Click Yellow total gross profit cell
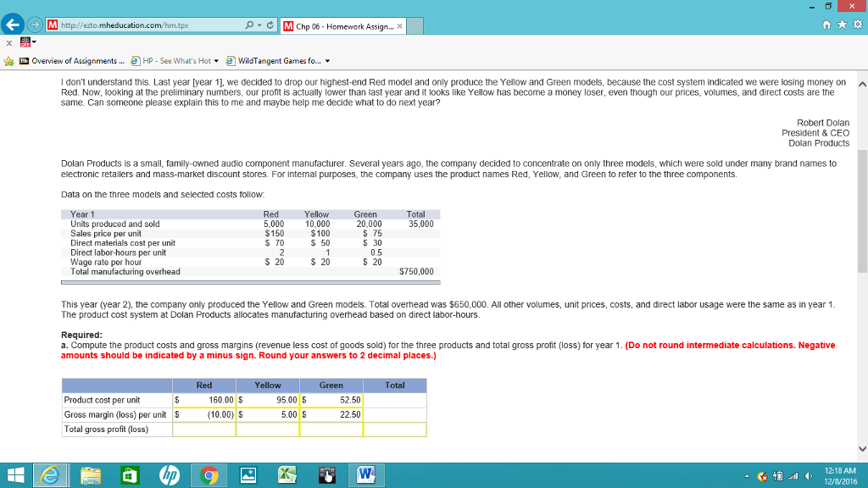This screenshot has width=868, height=488. [268, 430]
